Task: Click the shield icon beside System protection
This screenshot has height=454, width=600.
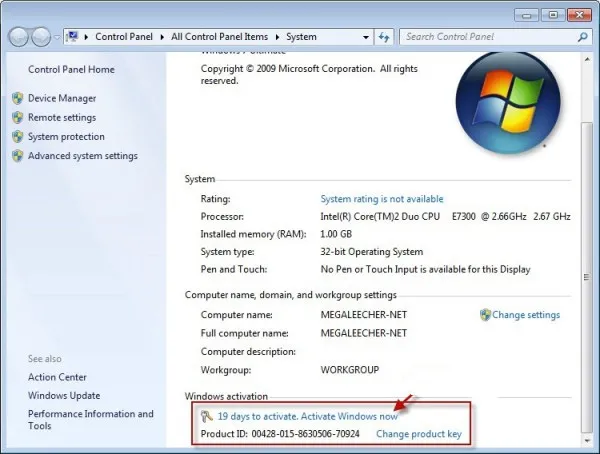Action: (18, 137)
